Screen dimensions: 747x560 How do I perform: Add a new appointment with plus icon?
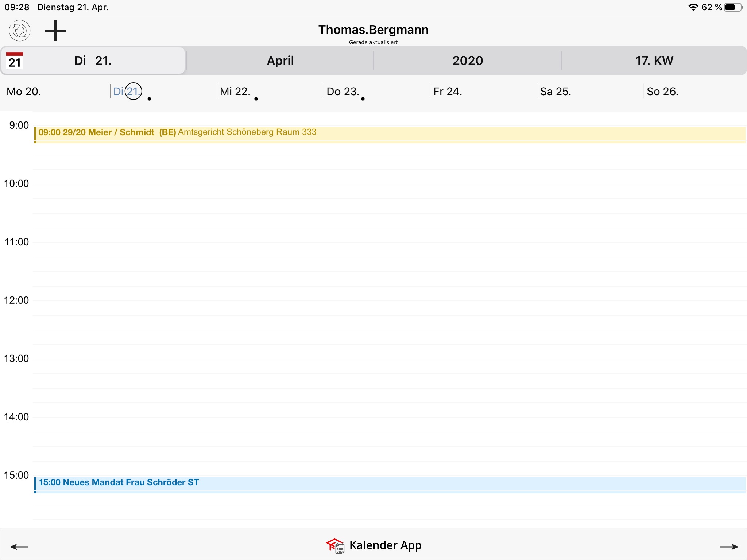pos(55,31)
